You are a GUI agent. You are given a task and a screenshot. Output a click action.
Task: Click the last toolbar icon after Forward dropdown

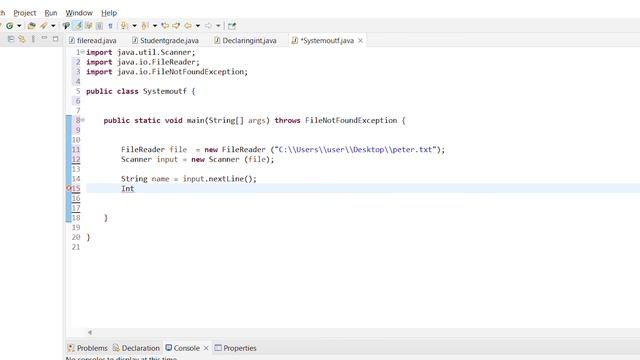point(232,26)
